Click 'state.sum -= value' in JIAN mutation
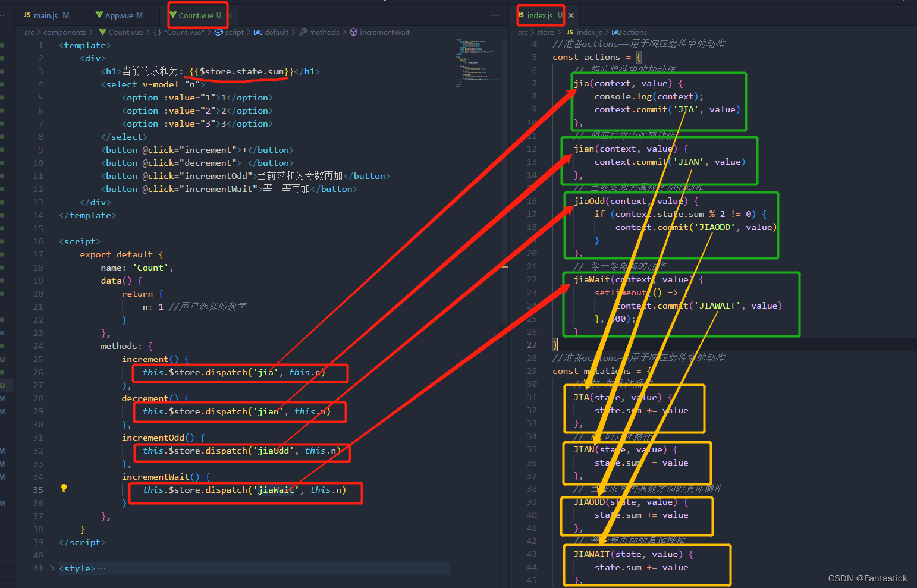 [x=641, y=463]
